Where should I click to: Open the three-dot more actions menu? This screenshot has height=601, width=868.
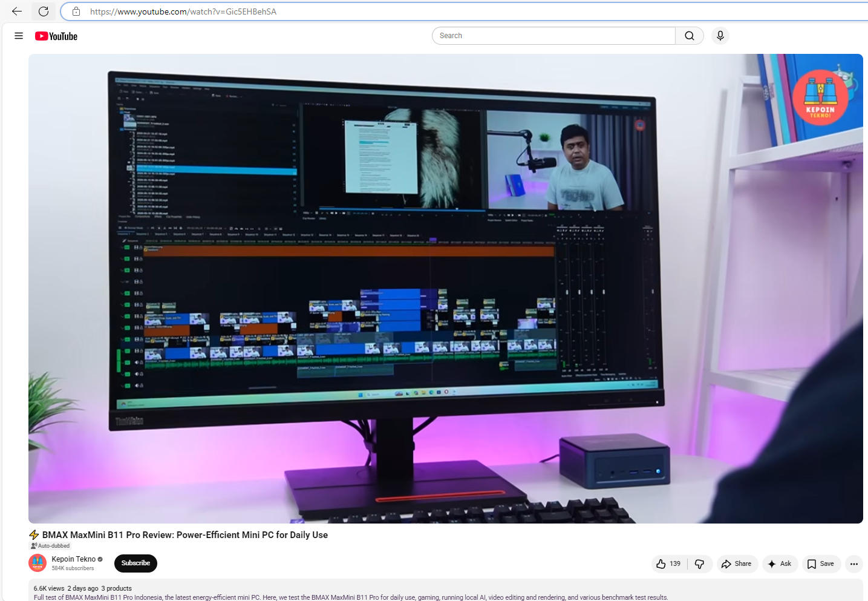[854, 564]
